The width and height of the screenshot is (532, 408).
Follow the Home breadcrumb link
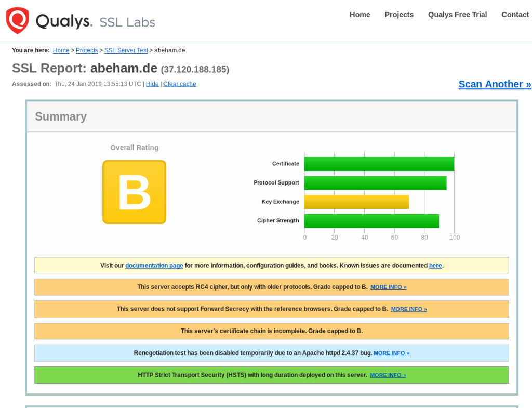61,50
